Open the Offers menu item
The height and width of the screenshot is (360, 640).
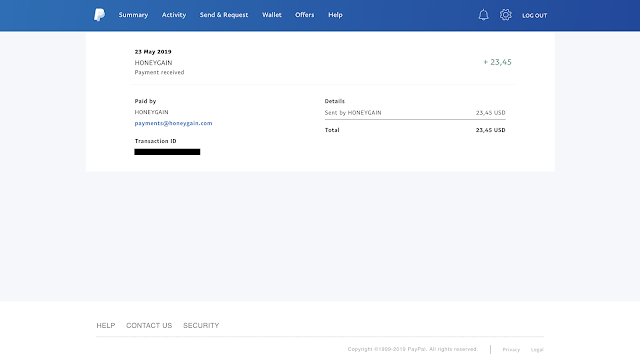(304, 15)
